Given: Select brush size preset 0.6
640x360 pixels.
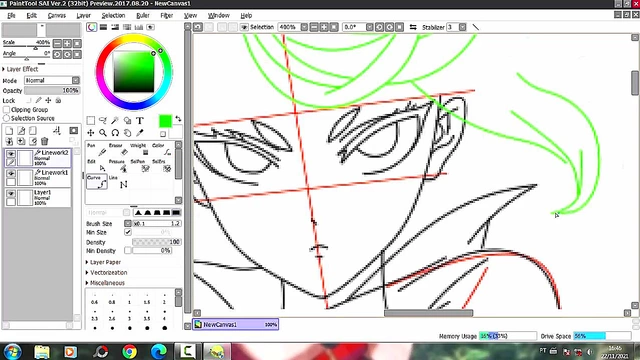Looking at the screenshot, I should click(95, 300).
